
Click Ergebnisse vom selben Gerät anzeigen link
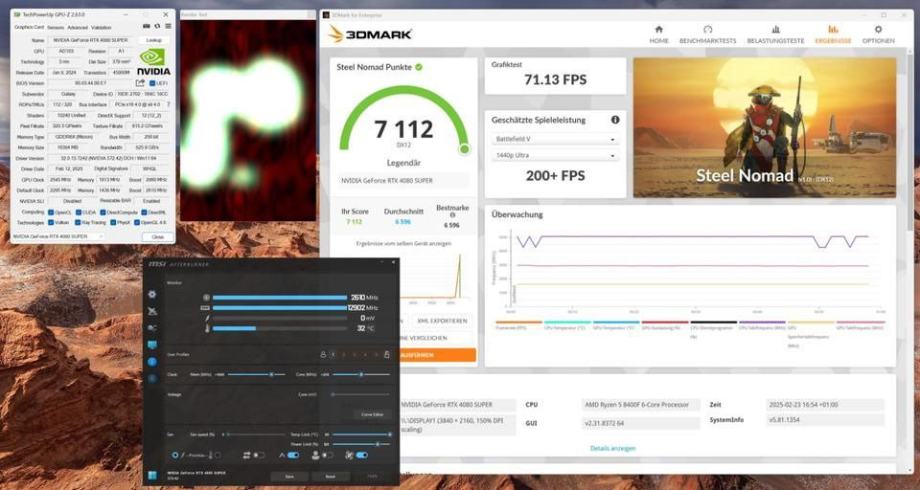coord(404,244)
